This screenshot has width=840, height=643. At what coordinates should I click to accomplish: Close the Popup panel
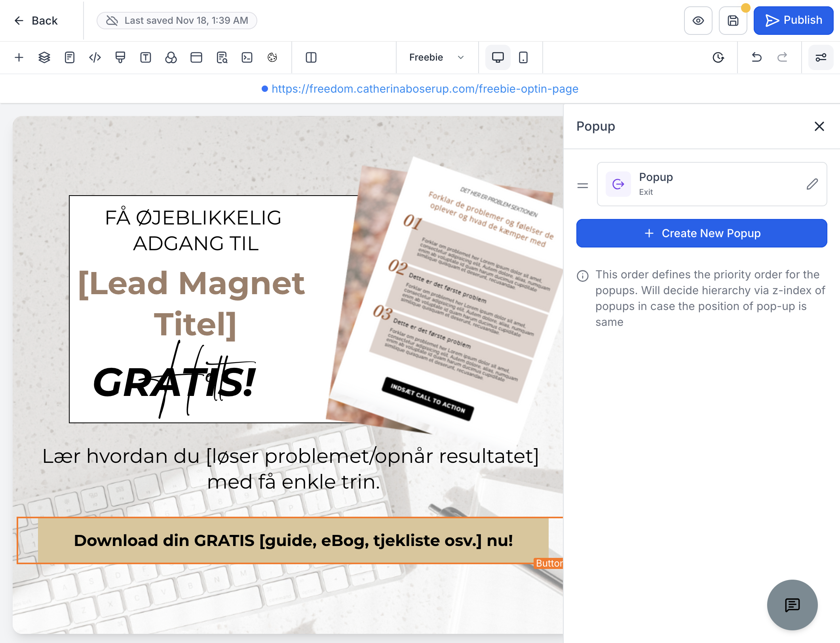click(819, 126)
